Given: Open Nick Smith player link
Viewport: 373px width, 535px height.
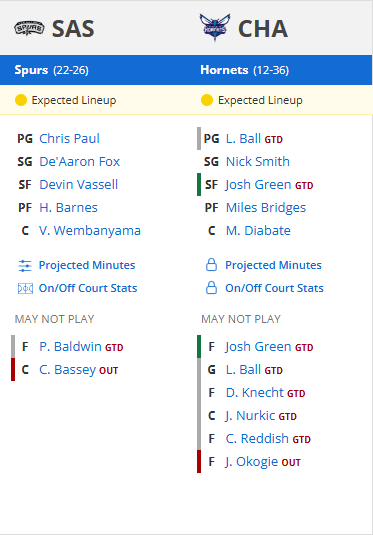Looking at the screenshot, I should click(x=258, y=161).
